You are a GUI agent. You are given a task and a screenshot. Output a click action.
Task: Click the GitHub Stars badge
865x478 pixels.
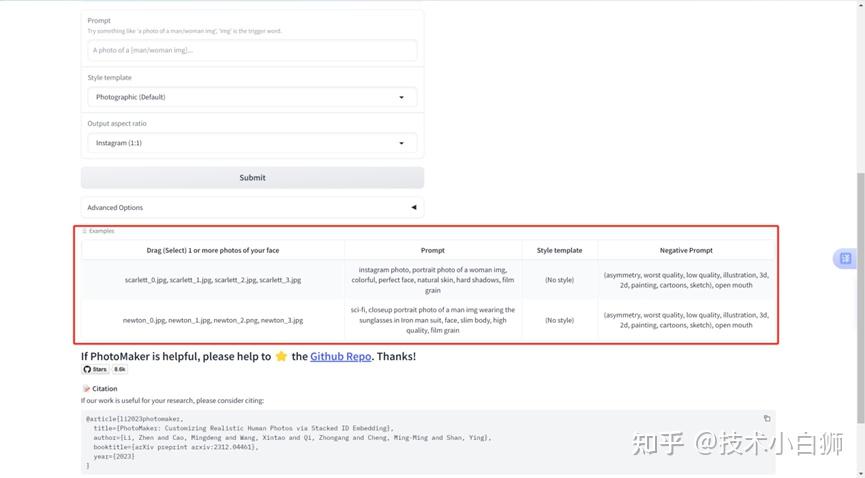[x=95, y=370]
